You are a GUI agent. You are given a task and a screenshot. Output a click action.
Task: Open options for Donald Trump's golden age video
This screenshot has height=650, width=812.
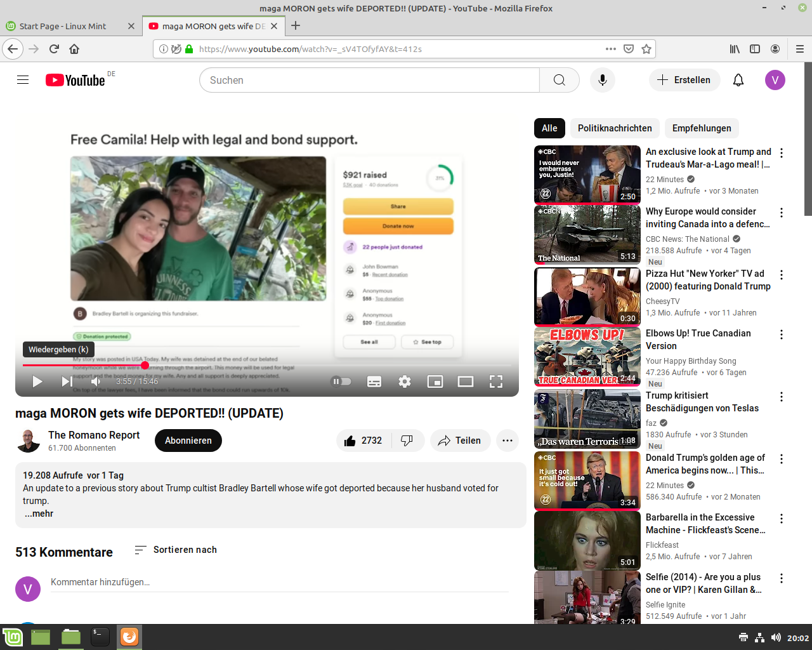(x=782, y=459)
